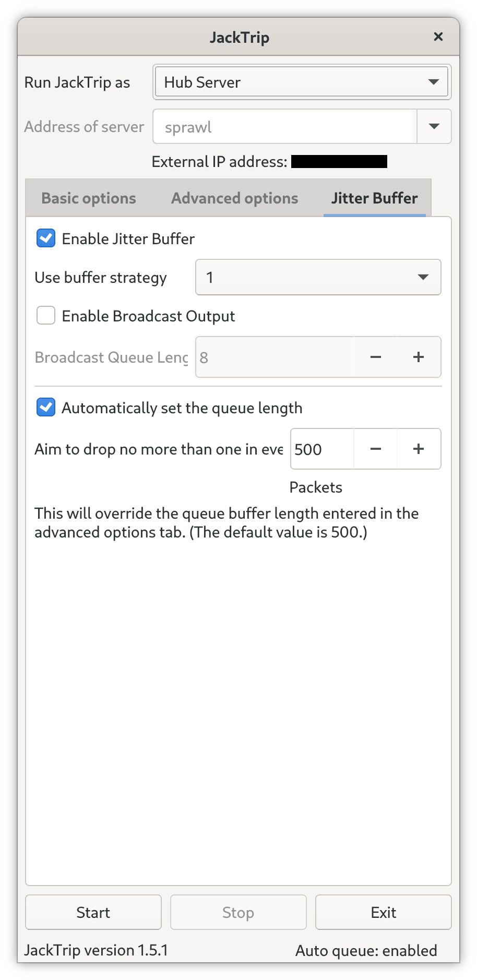Switch to the Basic options tab

tap(89, 198)
